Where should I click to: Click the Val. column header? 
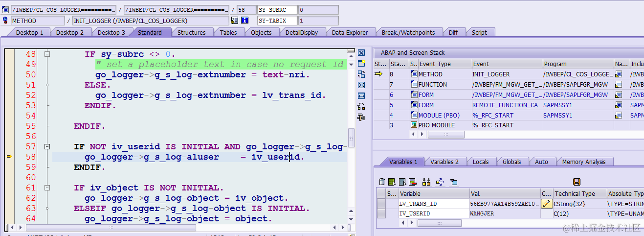click(x=504, y=193)
